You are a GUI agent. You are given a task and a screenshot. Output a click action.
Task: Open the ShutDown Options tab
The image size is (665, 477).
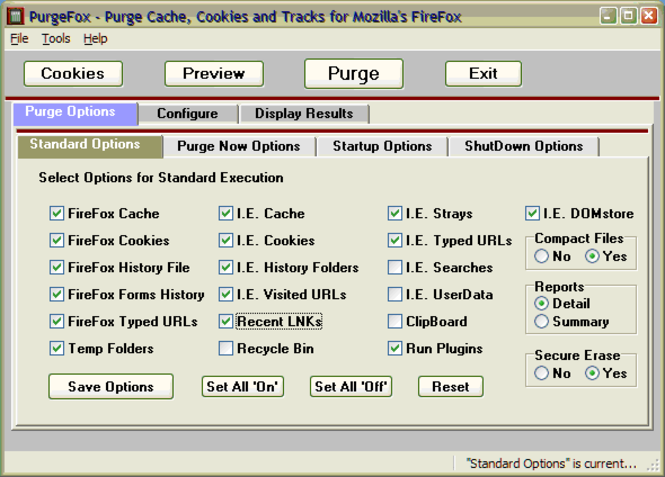(x=524, y=146)
